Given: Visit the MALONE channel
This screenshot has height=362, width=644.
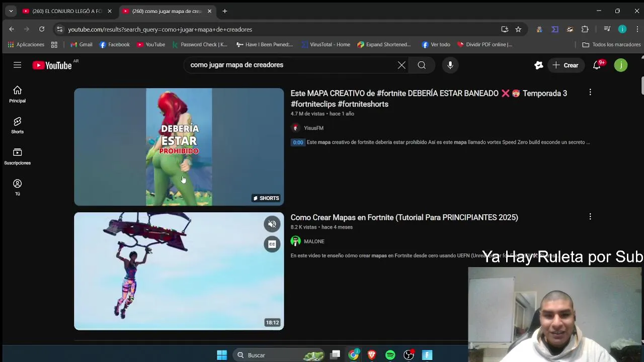Looking at the screenshot, I should click(x=314, y=241).
